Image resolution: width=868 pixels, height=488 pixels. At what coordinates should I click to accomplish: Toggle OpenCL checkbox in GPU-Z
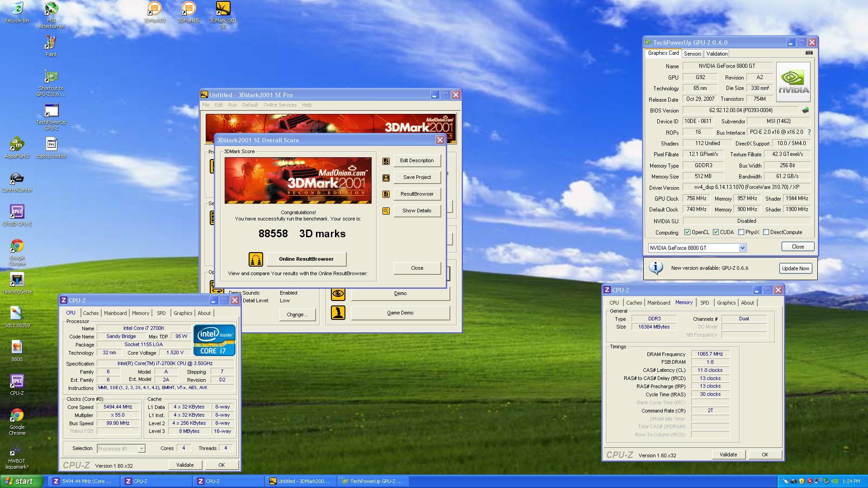pos(688,232)
